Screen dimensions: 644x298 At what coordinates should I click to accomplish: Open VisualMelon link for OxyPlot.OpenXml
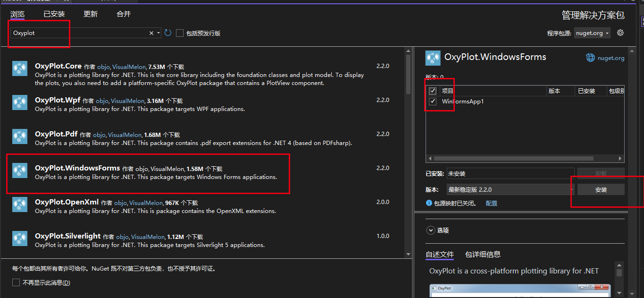tap(146, 203)
